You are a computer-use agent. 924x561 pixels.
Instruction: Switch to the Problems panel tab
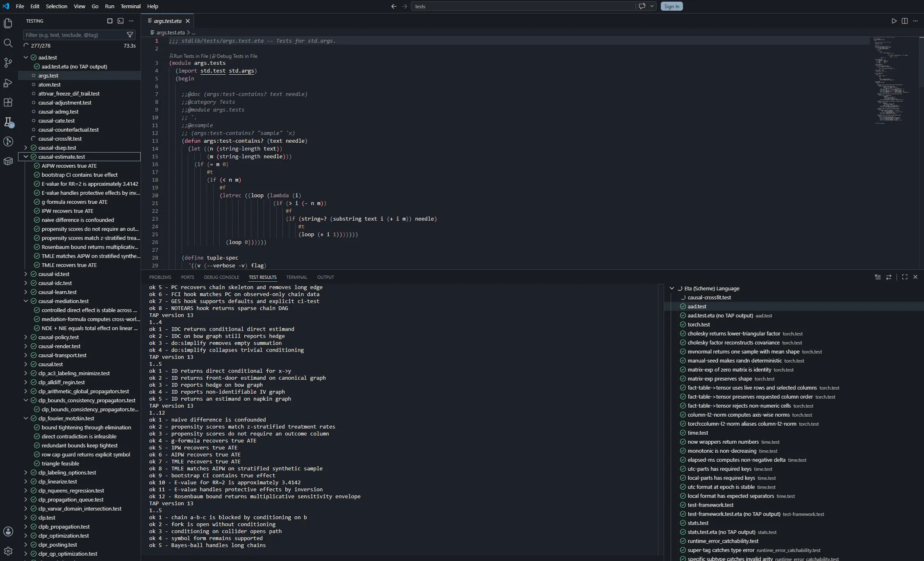[160, 277]
